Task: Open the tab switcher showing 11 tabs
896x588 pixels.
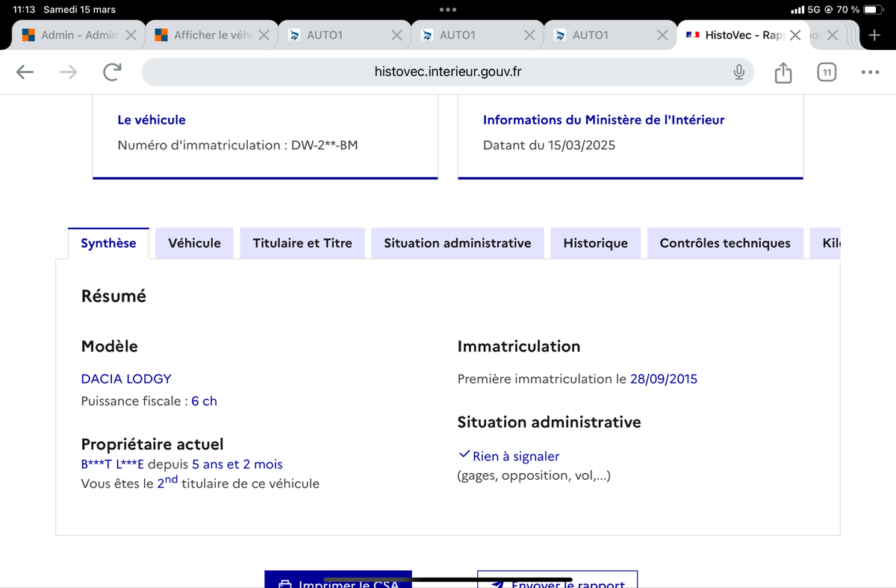Action: point(826,72)
